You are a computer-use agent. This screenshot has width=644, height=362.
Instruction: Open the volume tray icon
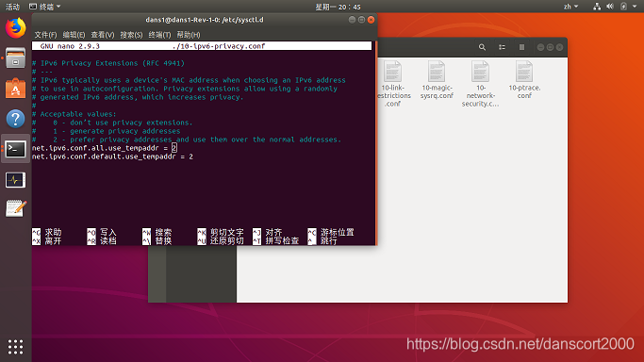(x=610, y=7)
